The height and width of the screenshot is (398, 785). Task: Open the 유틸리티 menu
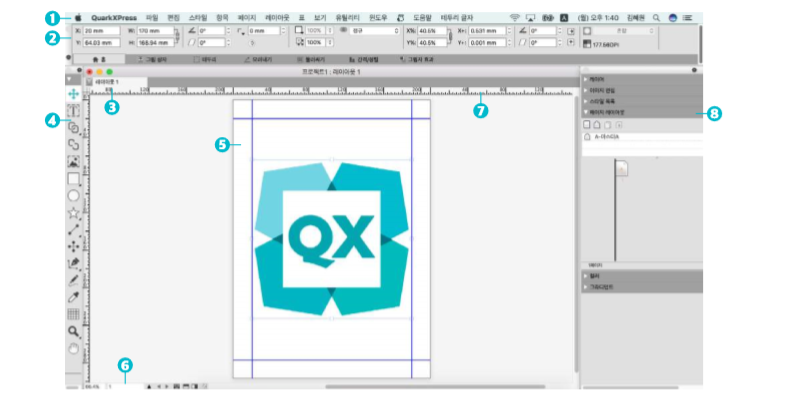click(x=347, y=18)
